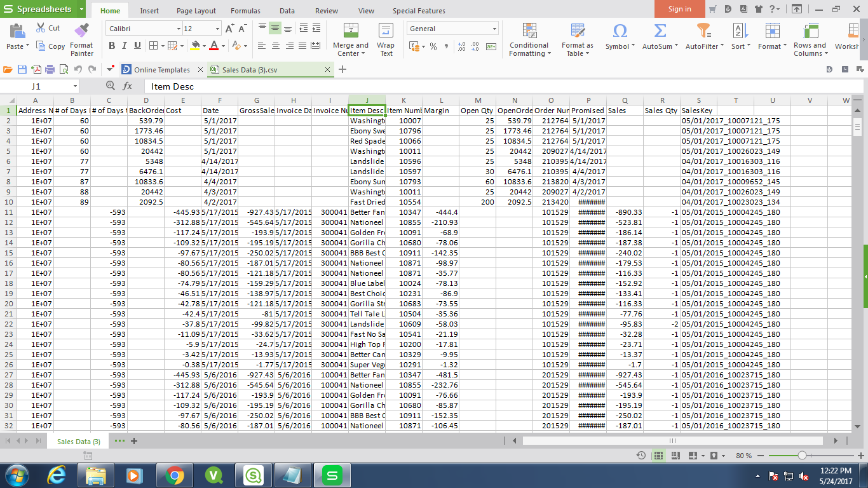Switch to the Insert tab
Image resolution: width=868 pixels, height=488 pixels.
tap(149, 11)
